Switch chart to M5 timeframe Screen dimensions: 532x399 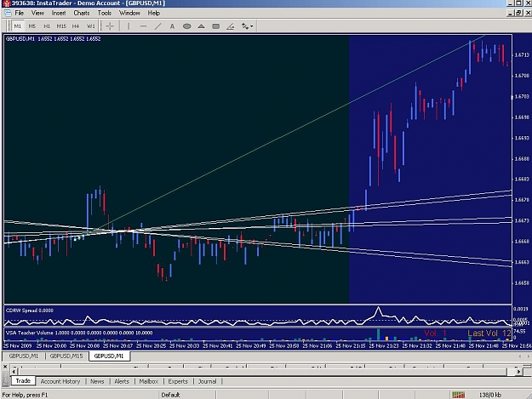tap(31, 26)
